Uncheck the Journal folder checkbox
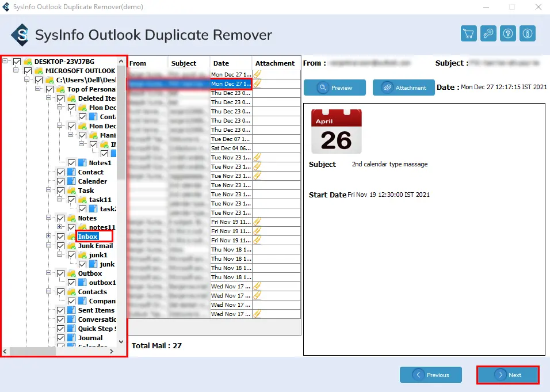Screen dimensions: 550x392 pyautogui.click(x=60, y=338)
